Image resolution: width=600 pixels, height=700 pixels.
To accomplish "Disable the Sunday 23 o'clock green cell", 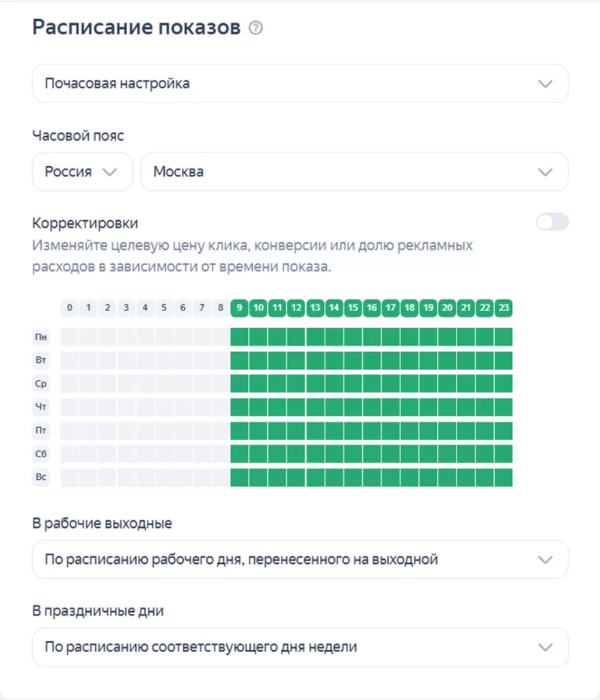I will pos(504,477).
